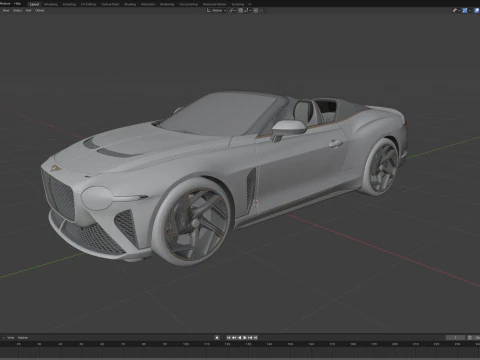Switch to the UV Editing workspace tab
480x360 pixels.
coord(88,4)
